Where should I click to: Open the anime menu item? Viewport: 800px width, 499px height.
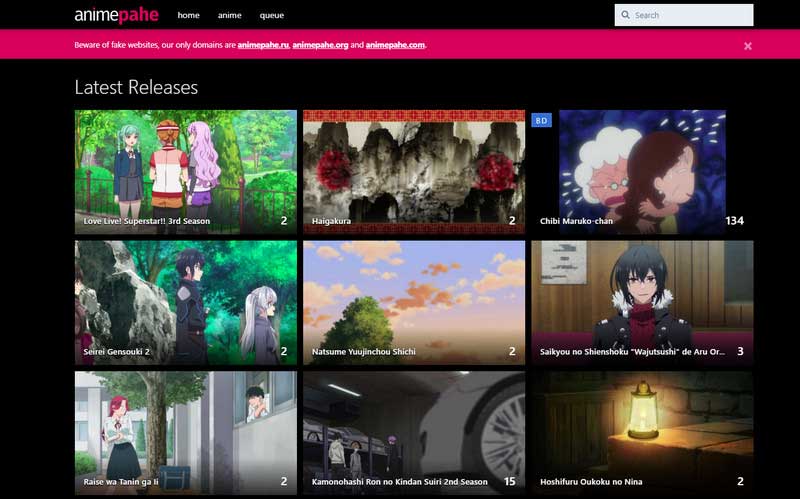(230, 15)
